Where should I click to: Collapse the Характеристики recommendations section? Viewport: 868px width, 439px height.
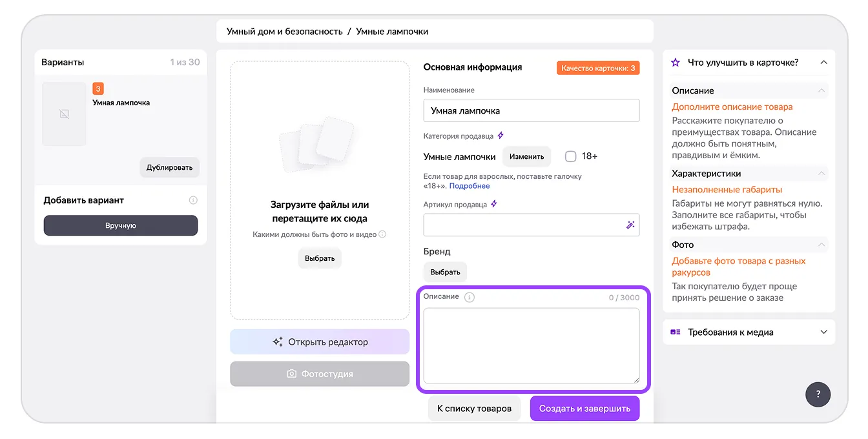(821, 174)
